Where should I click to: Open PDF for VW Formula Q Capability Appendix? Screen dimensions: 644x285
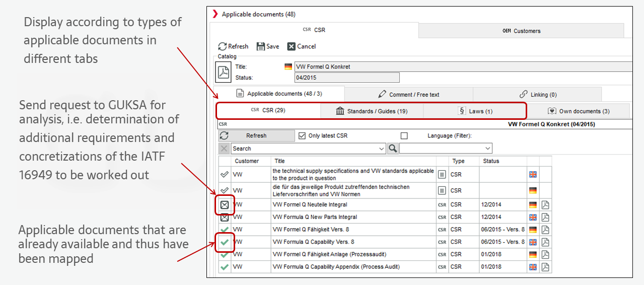click(x=545, y=267)
